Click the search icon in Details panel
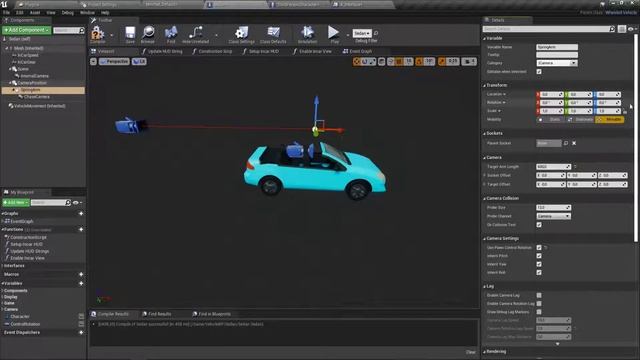The image size is (640, 360). coord(612,29)
